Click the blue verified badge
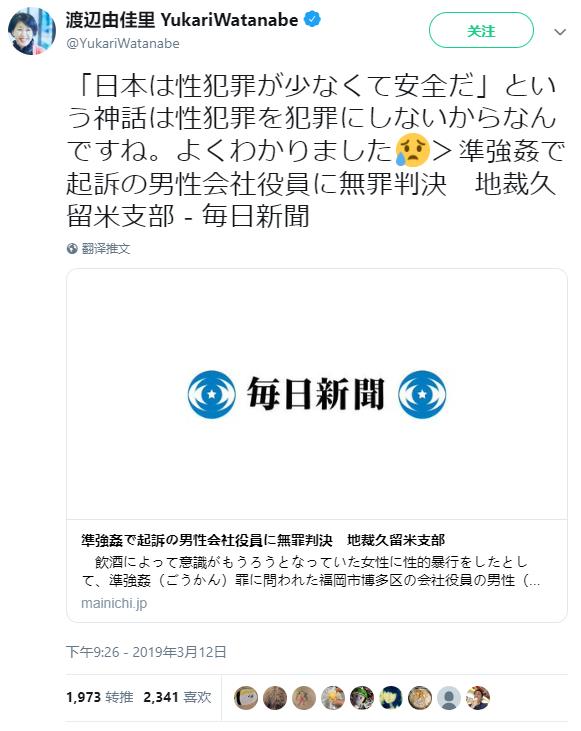581x731 pixels. tap(312, 20)
